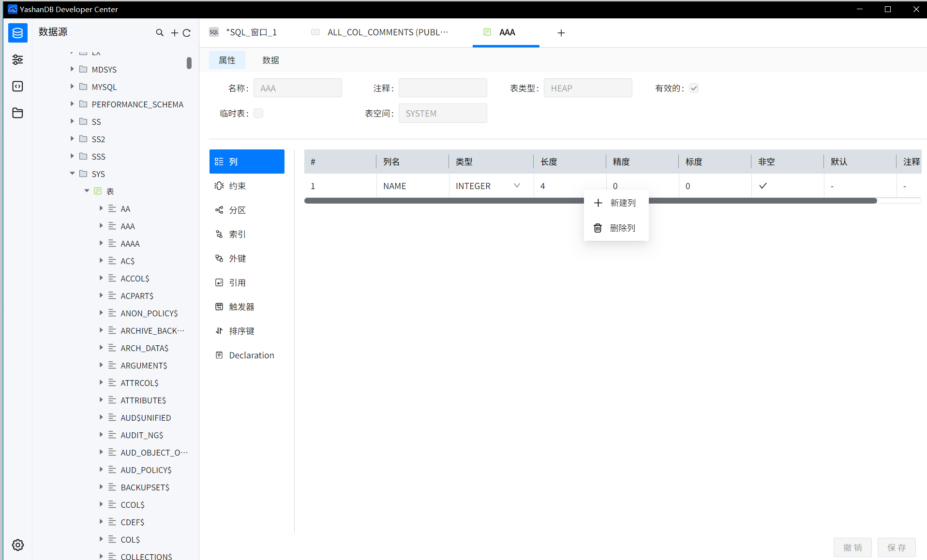Viewport: 927px width, 560px height.
Task: Open the 分区 partition section
Action: 247,210
